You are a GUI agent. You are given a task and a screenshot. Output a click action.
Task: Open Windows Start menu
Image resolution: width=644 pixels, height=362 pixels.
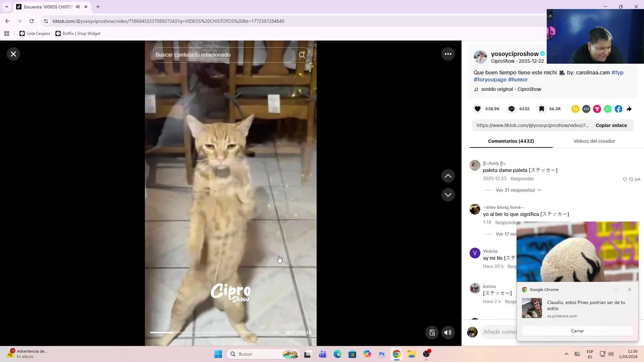point(218,354)
